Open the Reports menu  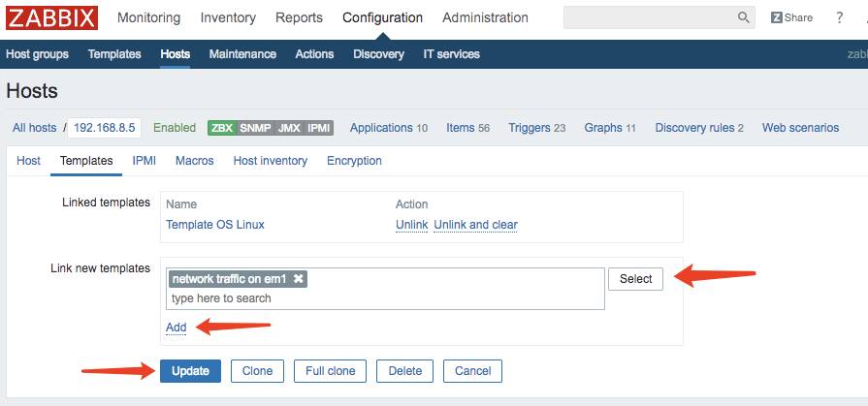(299, 17)
